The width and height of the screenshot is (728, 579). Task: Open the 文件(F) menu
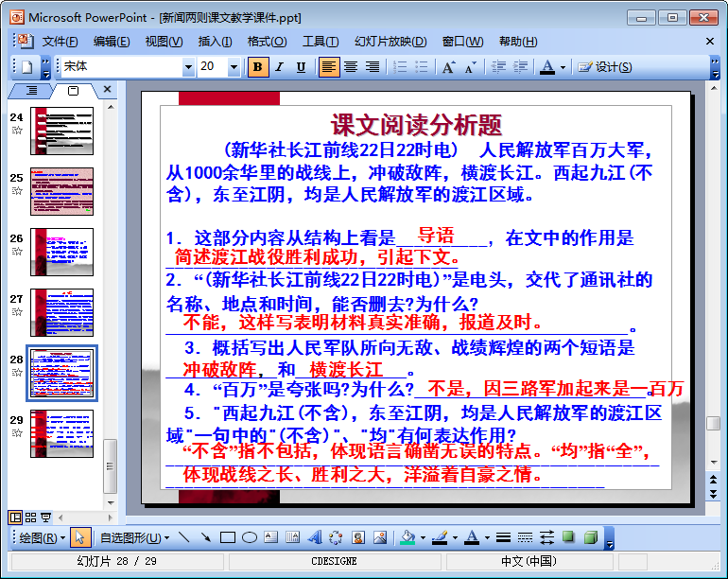point(60,42)
